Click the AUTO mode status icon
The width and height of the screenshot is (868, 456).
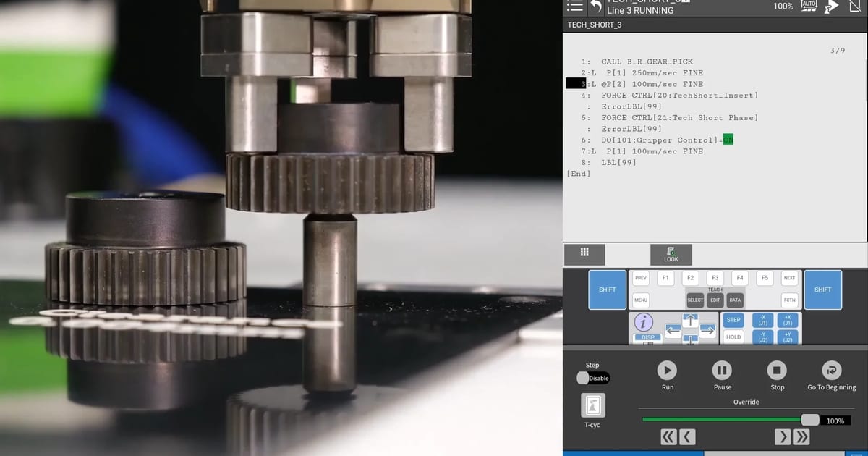809,6
